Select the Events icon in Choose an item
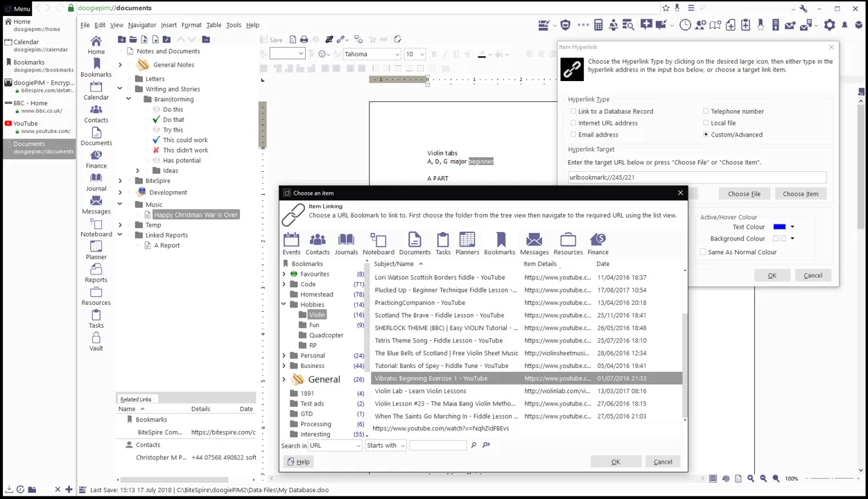The image size is (868, 499). click(291, 243)
